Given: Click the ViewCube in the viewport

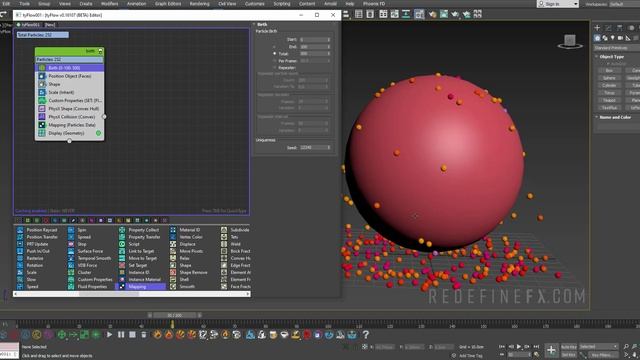Looking at the screenshot, I should [570, 41].
